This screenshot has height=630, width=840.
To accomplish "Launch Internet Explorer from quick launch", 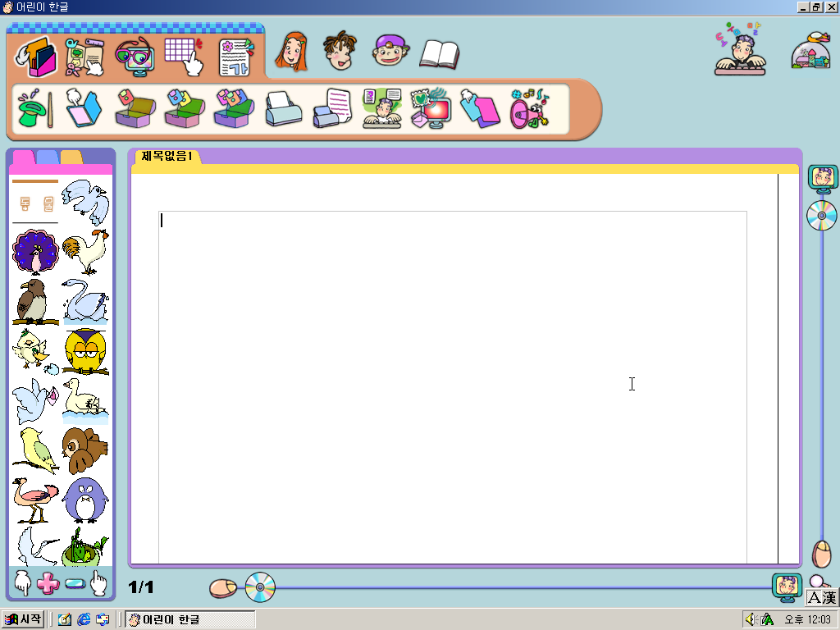I will (x=84, y=619).
